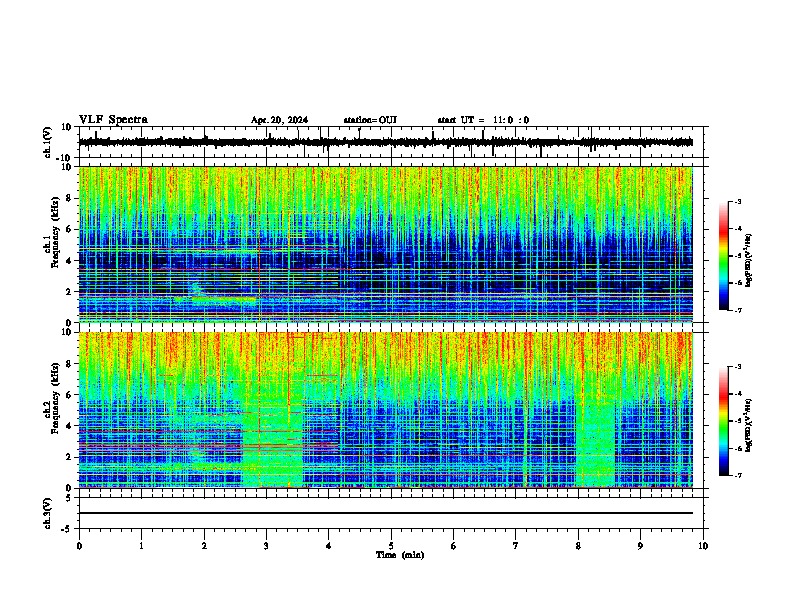
Task: Click the "VLF Spectra" title text
Action: [x=113, y=119]
